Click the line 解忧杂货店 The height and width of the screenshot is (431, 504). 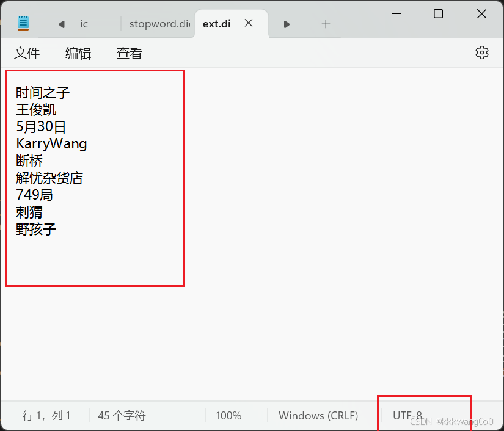(x=49, y=178)
